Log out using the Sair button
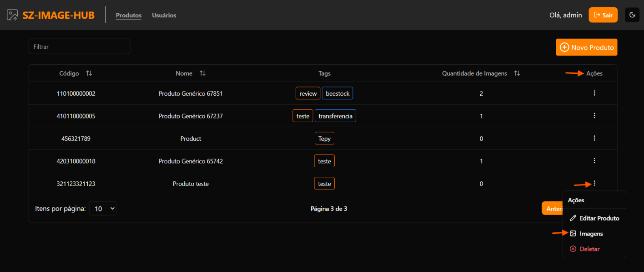The image size is (644, 272). click(603, 15)
